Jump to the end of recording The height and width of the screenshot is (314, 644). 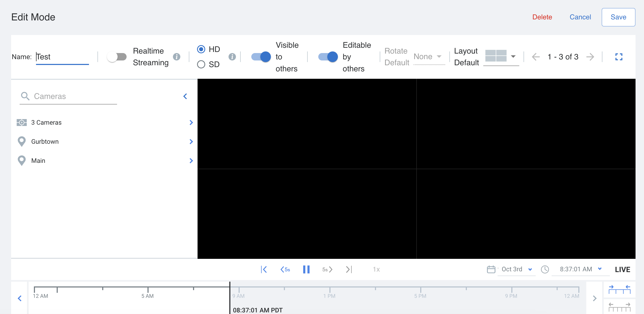point(349,269)
